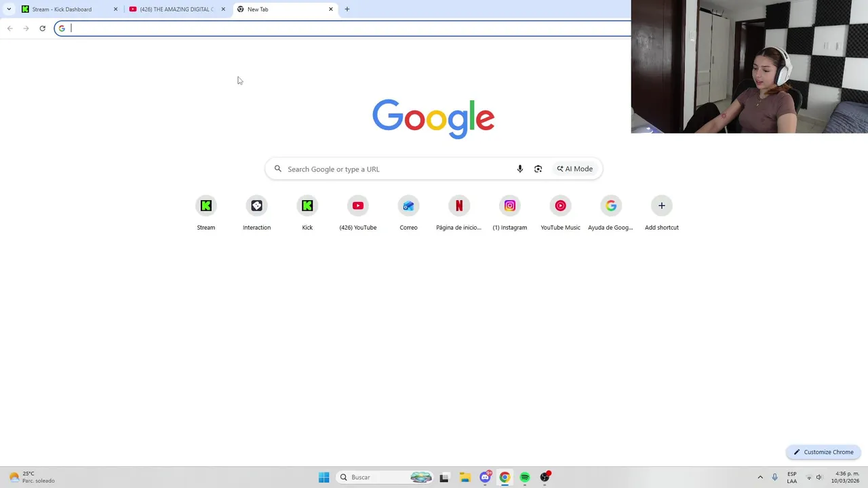The width and height of the screenshot is (868, 488).
Task: Open the clock showing 4:36 p. m.
Action: click(844, 477)
